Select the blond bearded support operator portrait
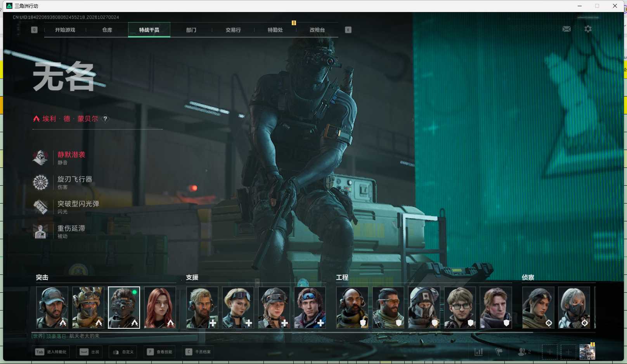This screenshot has height=364, width=627. pyautogui.click(x=202, y=307)
